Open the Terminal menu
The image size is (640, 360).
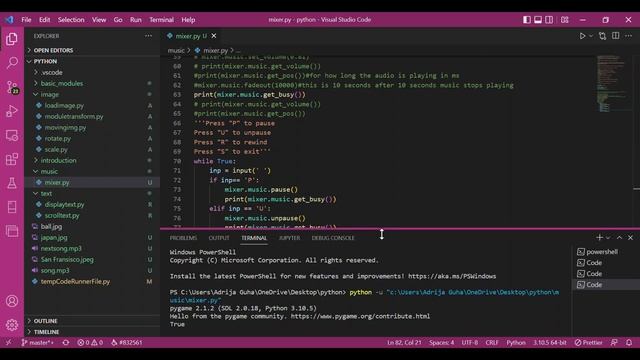[x=161, y=20]
